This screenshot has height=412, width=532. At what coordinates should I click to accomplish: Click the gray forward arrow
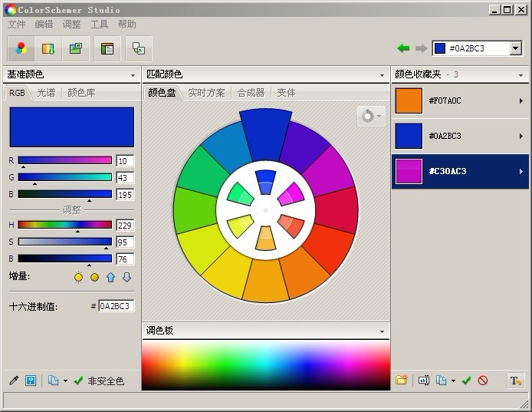[x=421, y=48]
